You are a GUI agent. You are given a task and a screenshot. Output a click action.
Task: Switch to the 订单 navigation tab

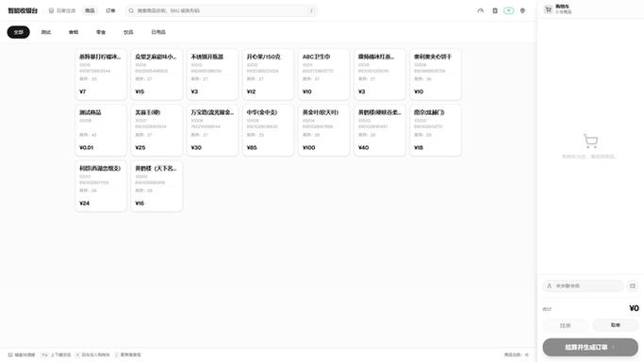[x=110, y=10]
